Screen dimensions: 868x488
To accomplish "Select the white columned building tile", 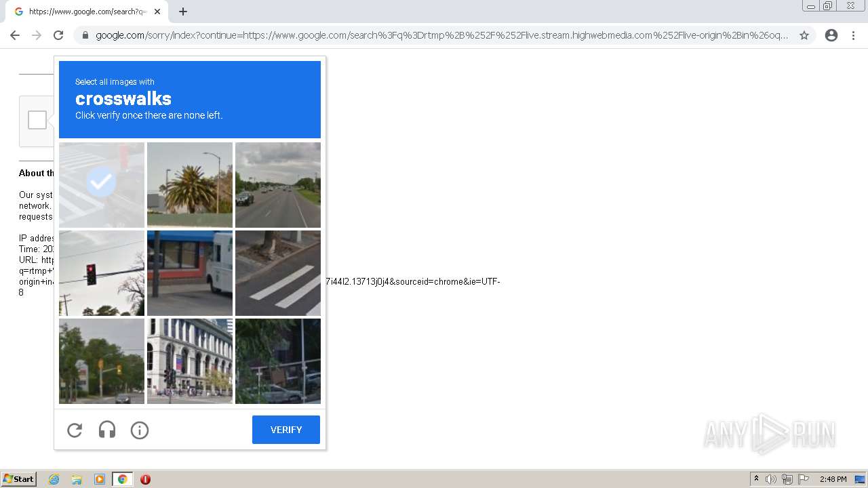I will click(x=190, y=361).
